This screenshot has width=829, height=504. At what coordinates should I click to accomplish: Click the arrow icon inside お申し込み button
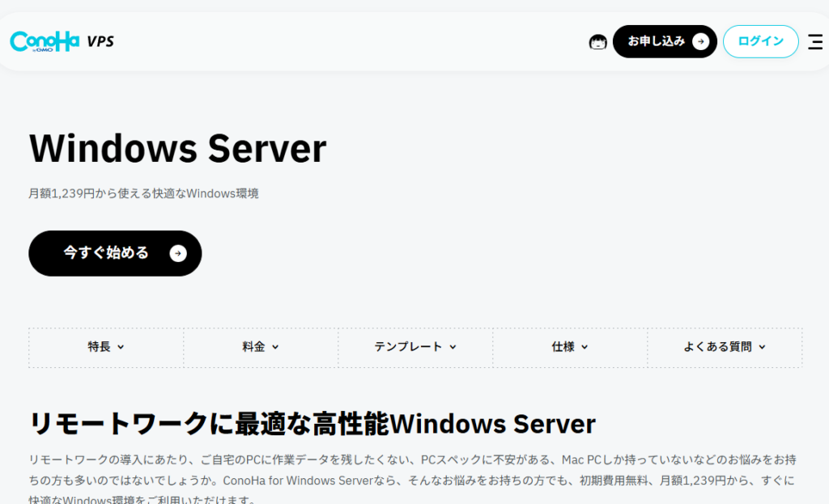(x=700, y=41)
